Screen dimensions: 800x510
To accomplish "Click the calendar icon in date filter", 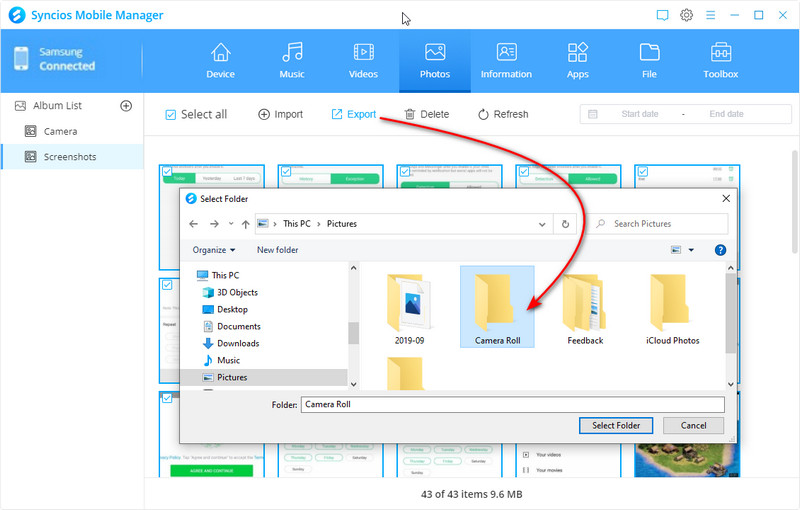I will [x=592, y=114].
